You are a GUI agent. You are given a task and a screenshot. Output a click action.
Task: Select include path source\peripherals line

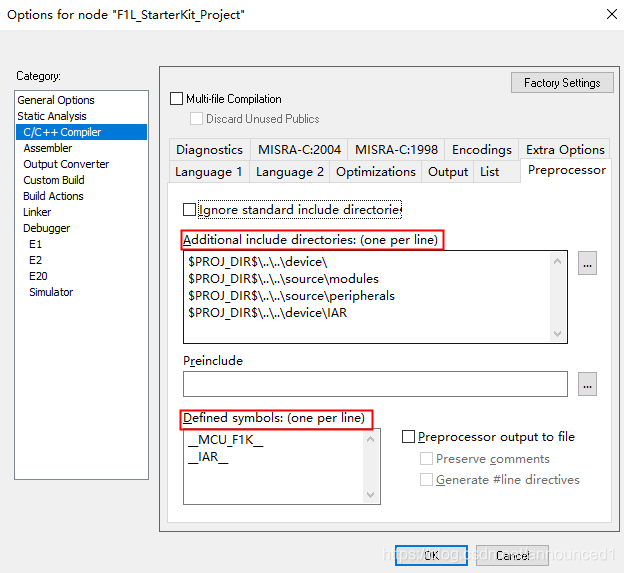click(x=291, y=296)
